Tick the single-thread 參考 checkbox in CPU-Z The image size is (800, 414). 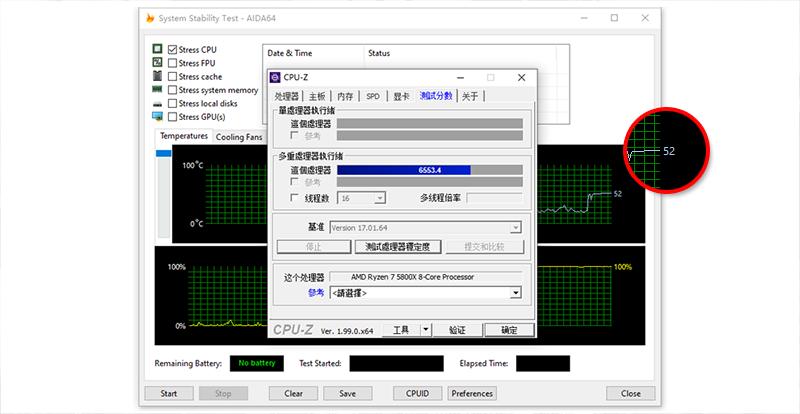click(294, 135)
